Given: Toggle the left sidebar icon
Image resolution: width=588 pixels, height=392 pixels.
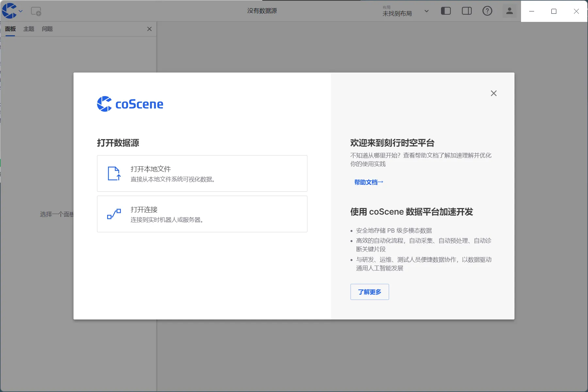Looking at the screenshot, I should point(446,11).
